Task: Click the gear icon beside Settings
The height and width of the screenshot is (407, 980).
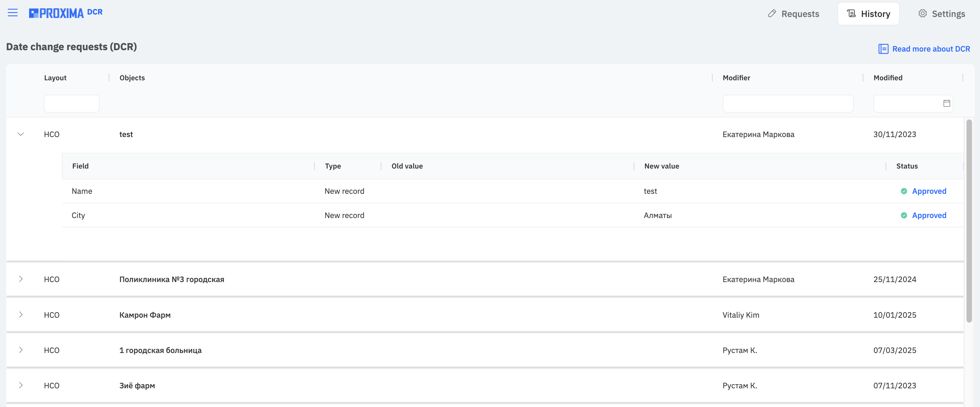Action: click(922, 14)
